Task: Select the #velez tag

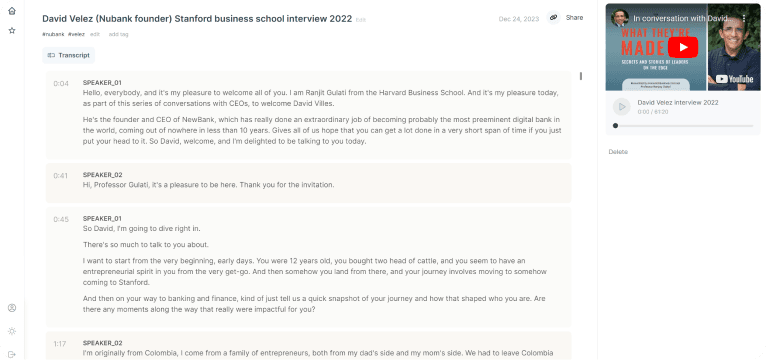Action: [76, 34]
